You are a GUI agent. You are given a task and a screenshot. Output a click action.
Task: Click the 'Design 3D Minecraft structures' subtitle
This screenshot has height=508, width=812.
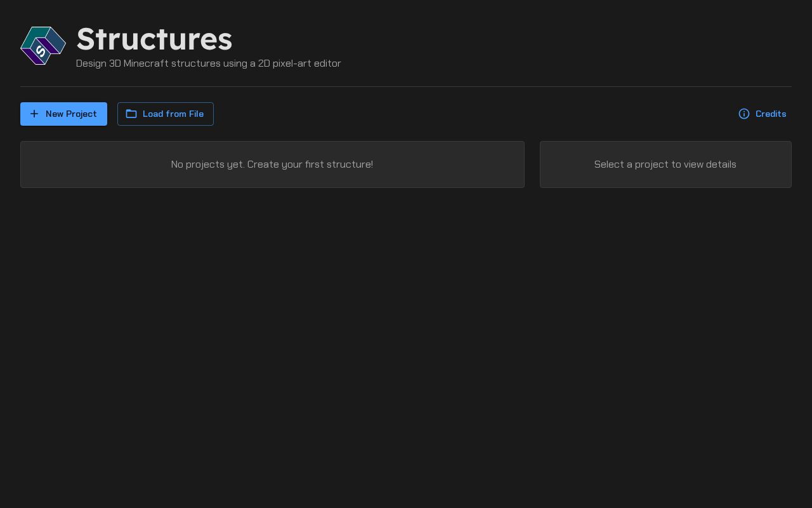coord(209,63)
